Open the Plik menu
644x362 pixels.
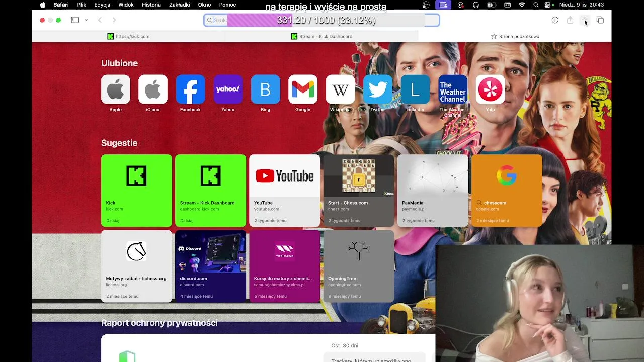coord(82,5)
